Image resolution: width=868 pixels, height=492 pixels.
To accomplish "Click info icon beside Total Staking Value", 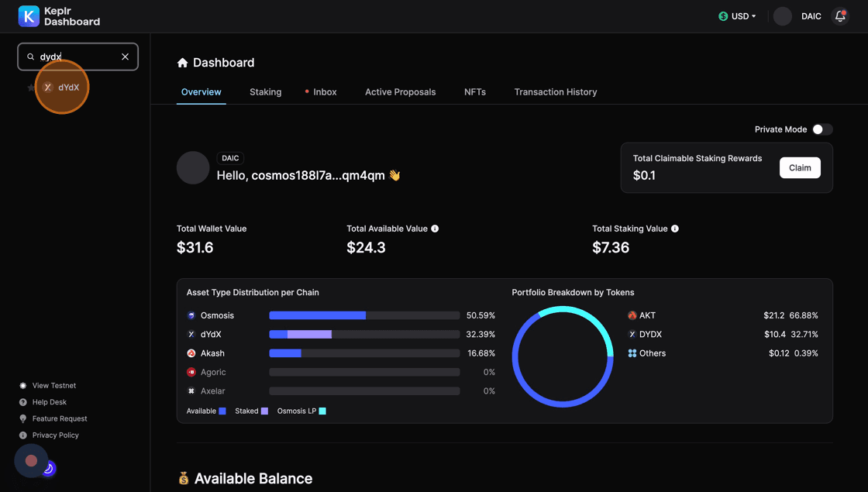I will 675,229.
